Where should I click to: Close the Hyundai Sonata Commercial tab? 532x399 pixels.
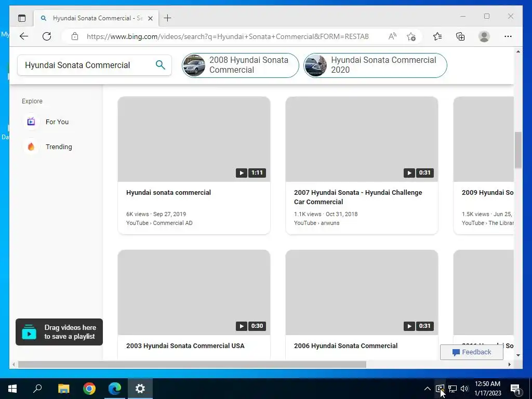[x=150, y=18]
